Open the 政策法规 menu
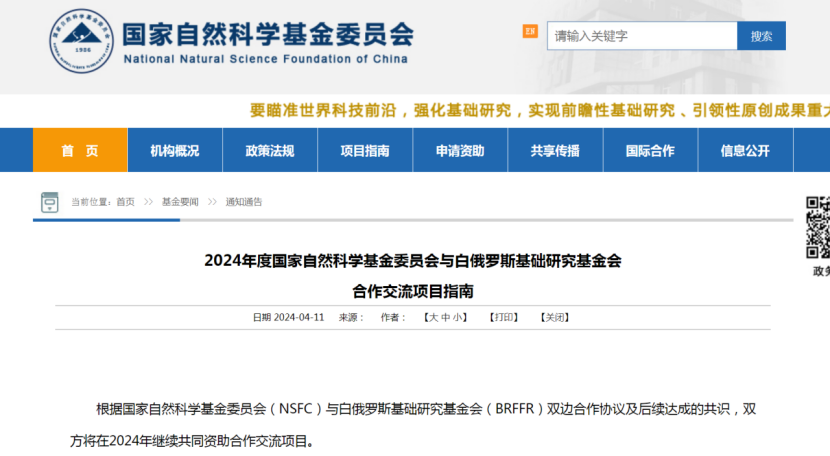This screenshot has width=830, height=456. click(x=270, y=151)
